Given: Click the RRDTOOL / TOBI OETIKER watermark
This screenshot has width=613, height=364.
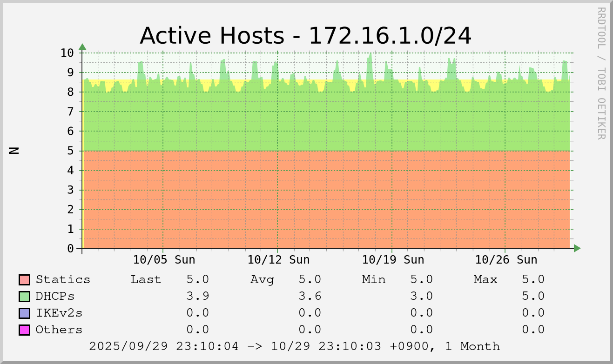Looking at the screenshot, I should tap(601, 73).
